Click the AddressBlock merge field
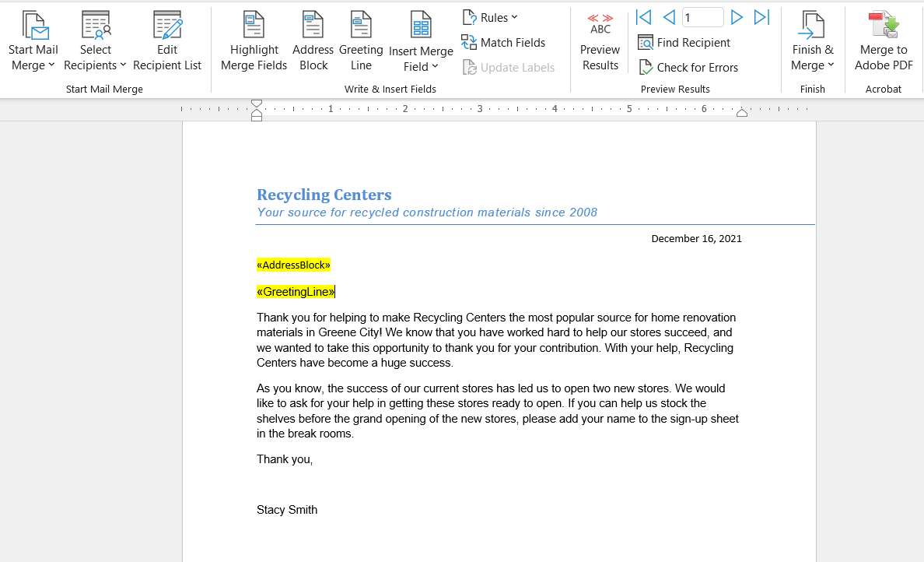924x562 pixels. point(293,265)
